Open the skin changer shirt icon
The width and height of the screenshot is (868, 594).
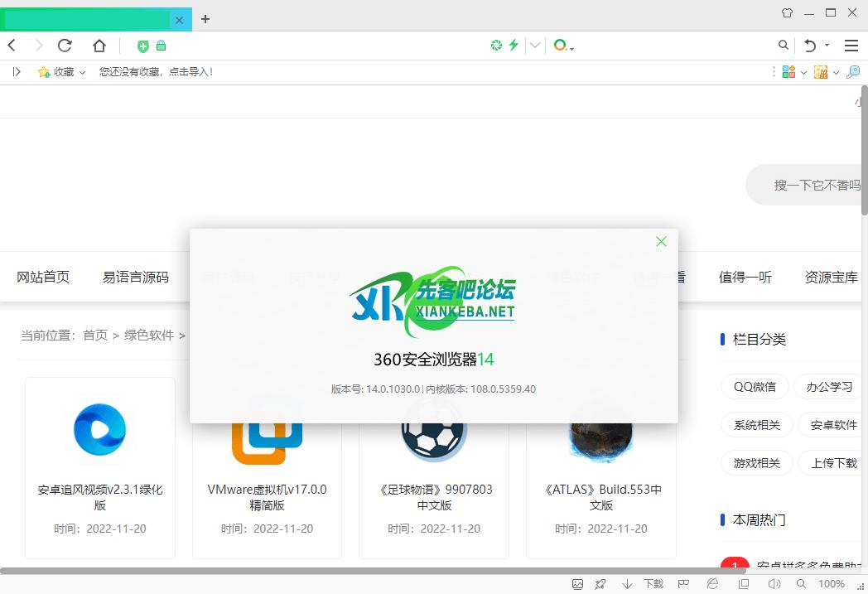click(787, 13)
